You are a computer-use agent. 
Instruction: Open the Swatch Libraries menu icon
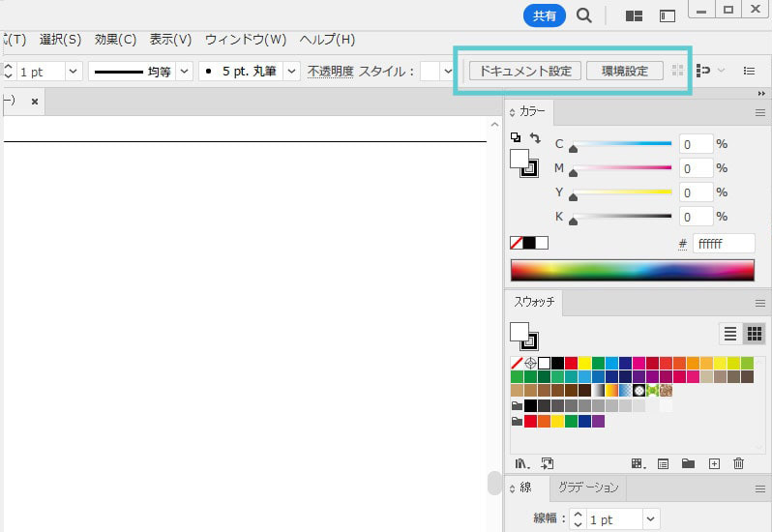coord(522,463)
